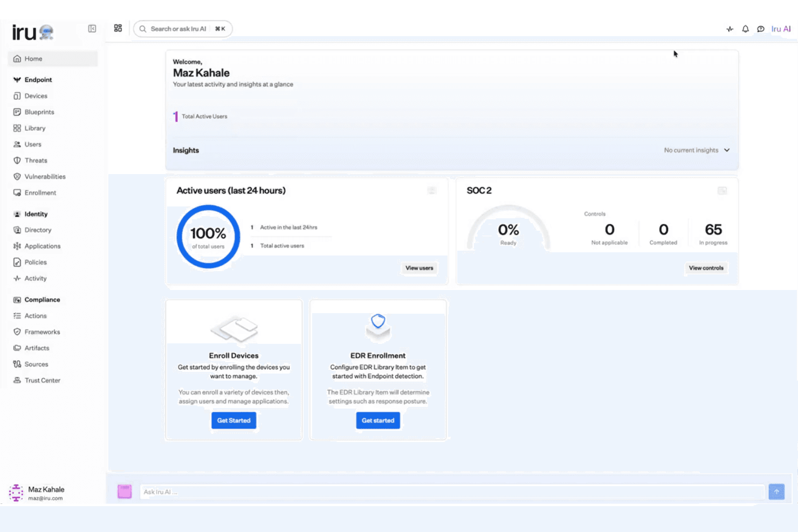798x532 pixels.
Task: Click the Maz Kahale avatar icon
Action: (16, 493)
